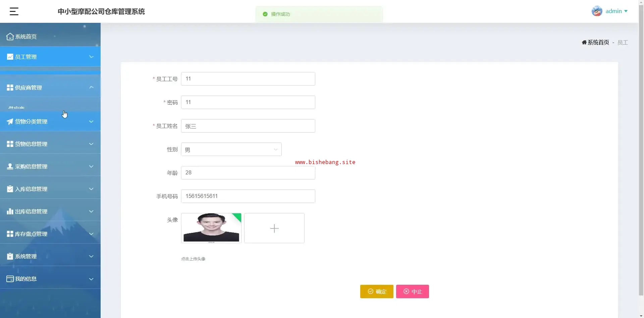The image size is (644, 318).
Task: Focus the 手机号码 input field
Action: (x=248, y=196)
